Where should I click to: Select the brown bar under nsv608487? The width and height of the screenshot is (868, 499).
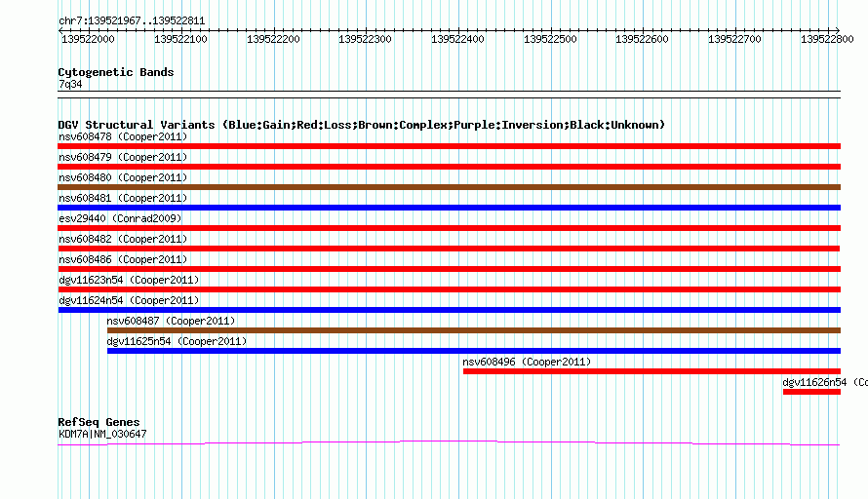(x=474, y=330)
